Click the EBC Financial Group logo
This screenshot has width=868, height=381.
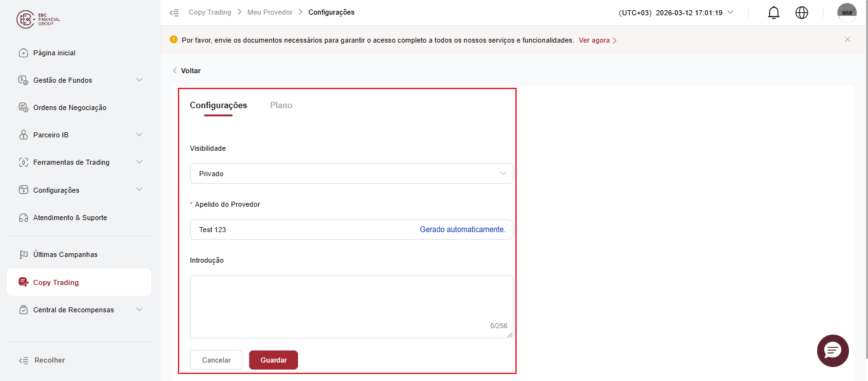coord(38,20)
